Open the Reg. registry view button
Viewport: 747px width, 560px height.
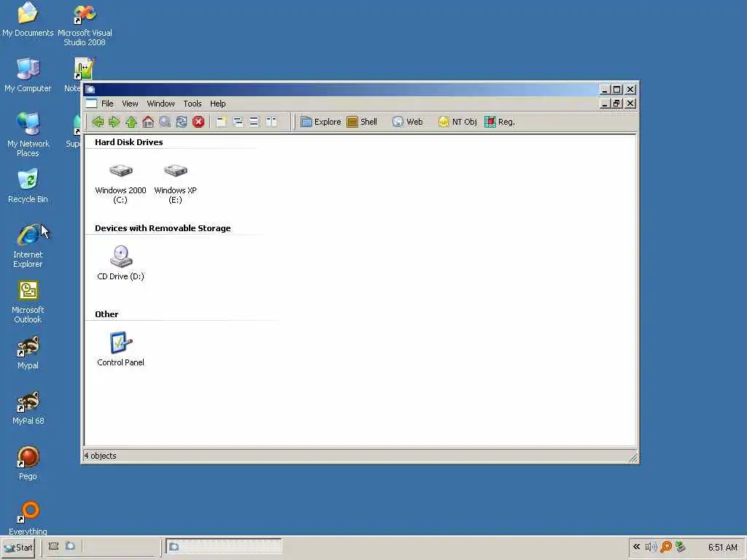500,122
